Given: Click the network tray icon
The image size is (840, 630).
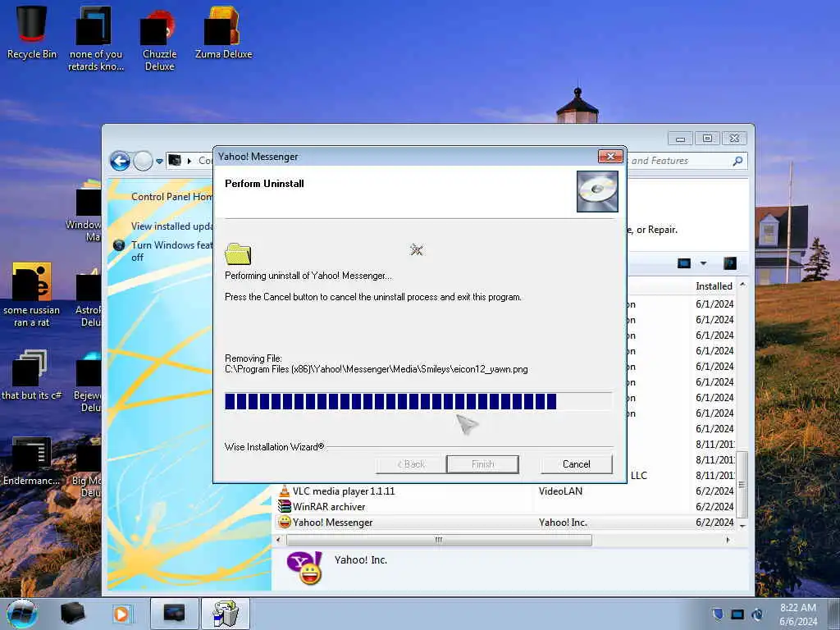Looking at the screenshot, I should (737, 614).
